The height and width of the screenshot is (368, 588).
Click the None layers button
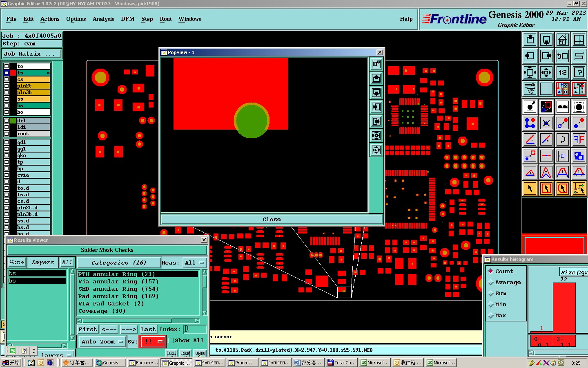pos(17,263)
